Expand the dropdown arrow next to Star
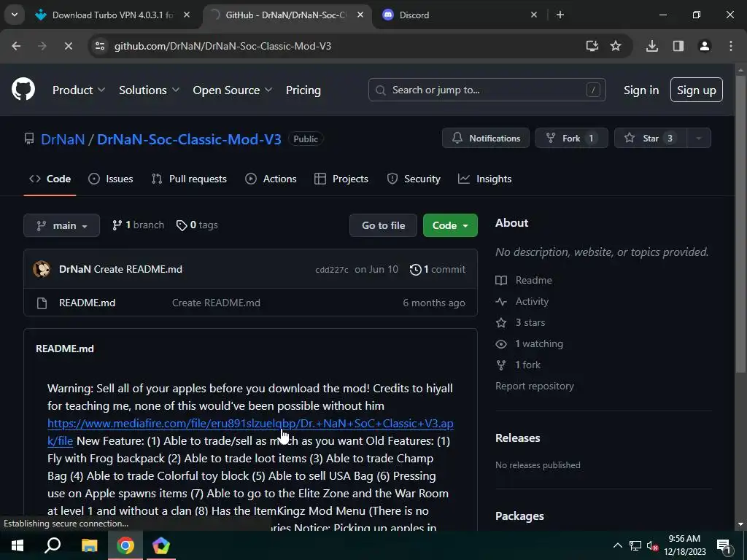 699,138
